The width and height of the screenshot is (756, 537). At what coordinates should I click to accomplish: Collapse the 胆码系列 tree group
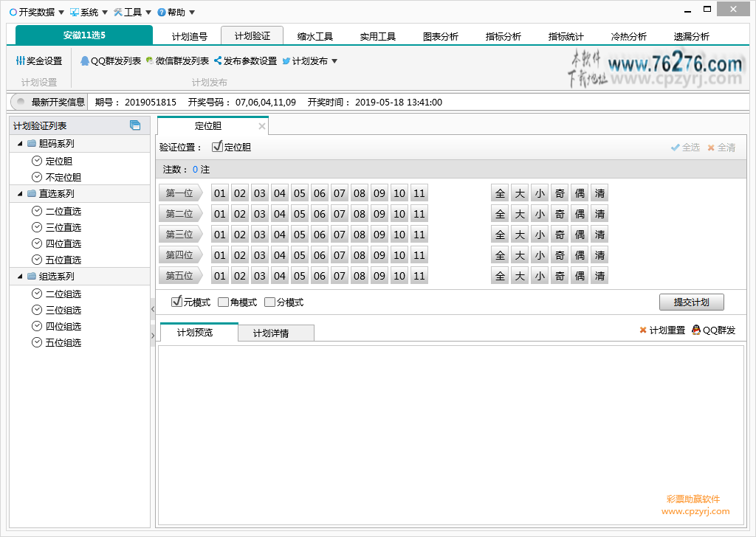coord(20,144)
